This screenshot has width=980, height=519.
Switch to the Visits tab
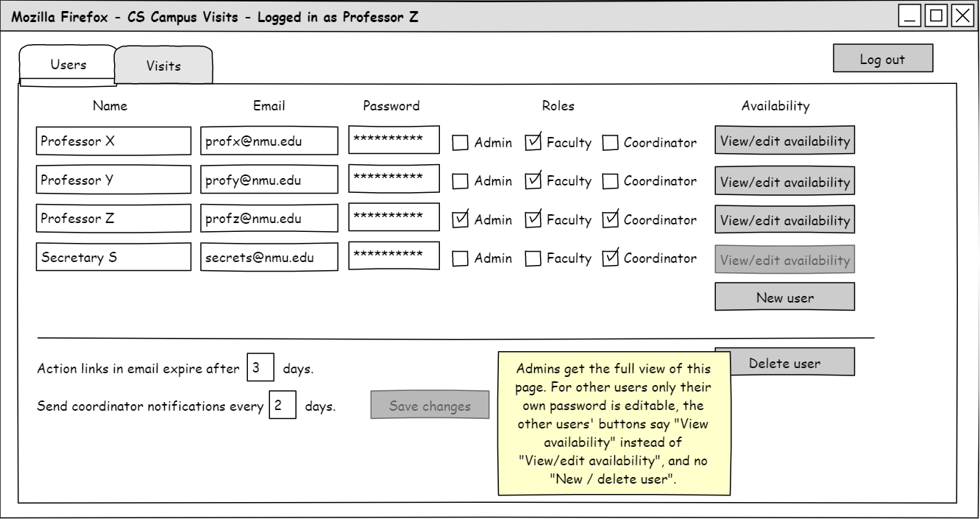point(163,66)
